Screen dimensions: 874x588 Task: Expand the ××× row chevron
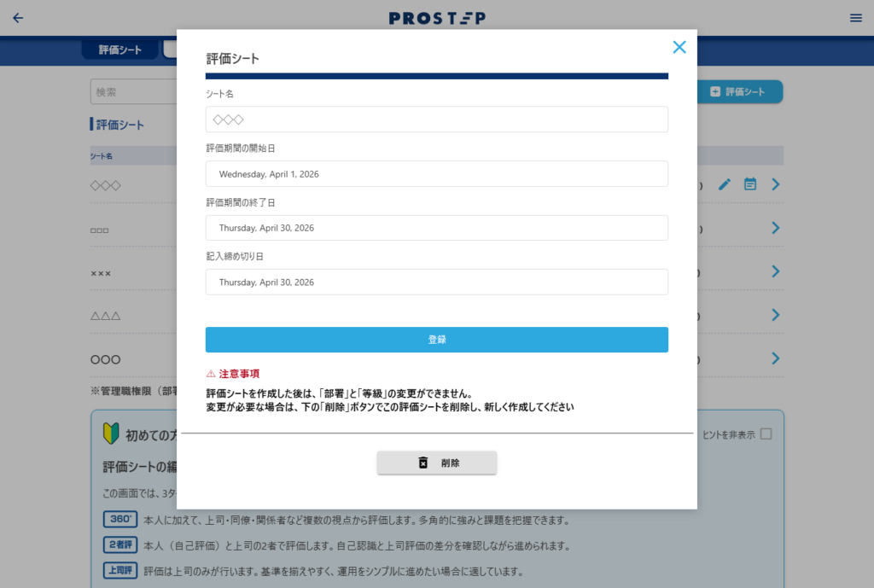tap(775, 271)
